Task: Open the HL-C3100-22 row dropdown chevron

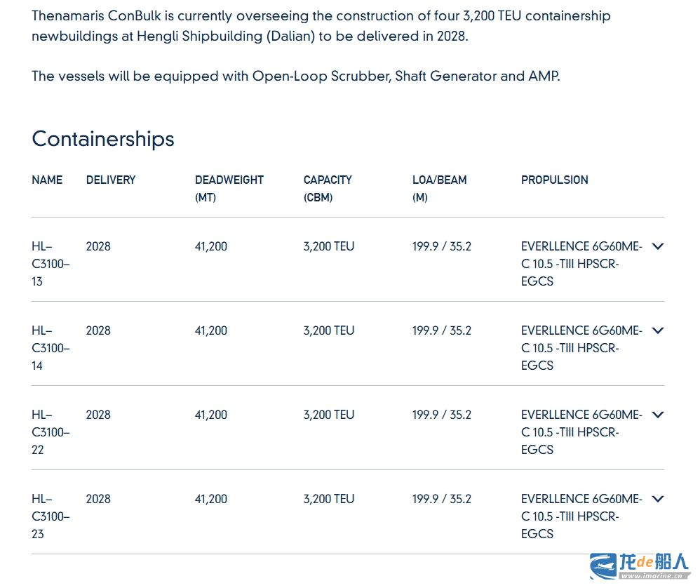Action: (658, 415)
